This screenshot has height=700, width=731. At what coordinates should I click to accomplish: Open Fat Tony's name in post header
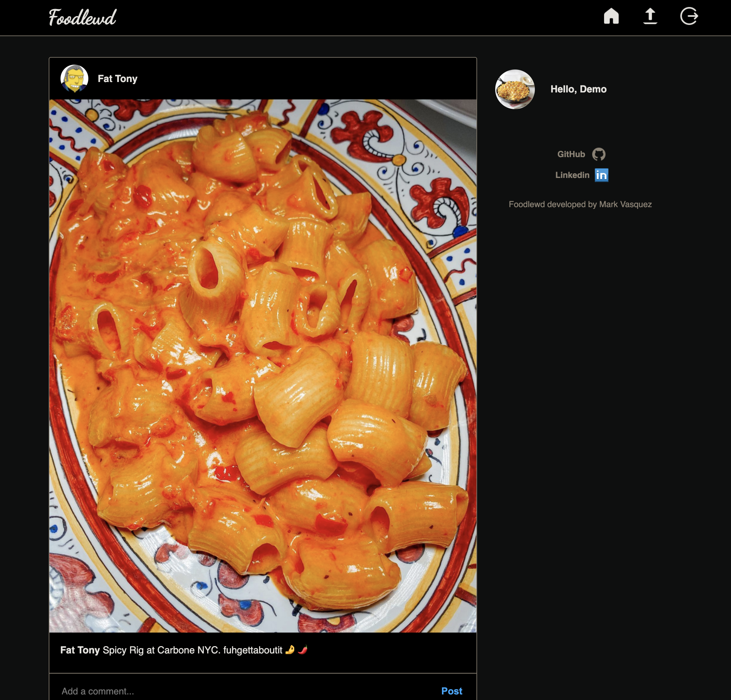118,79
